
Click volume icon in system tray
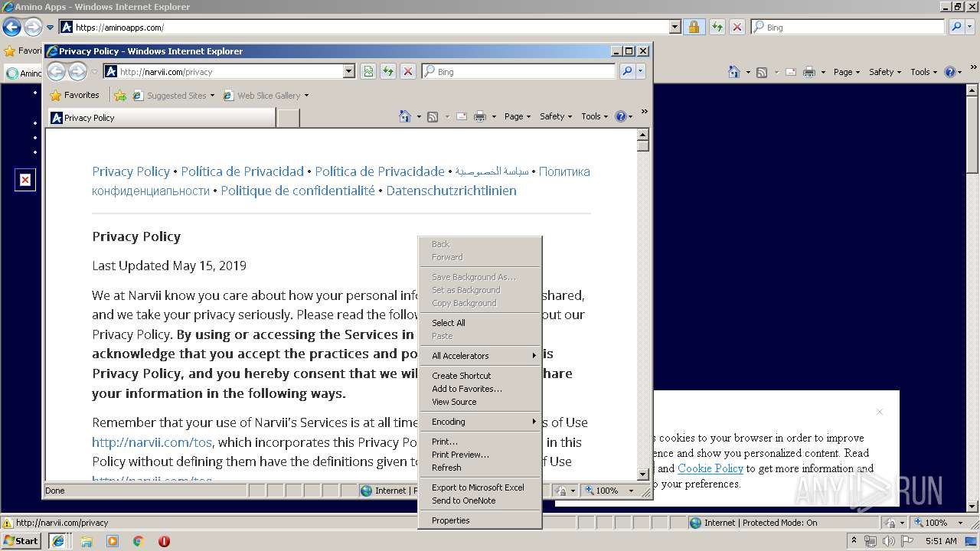pos(889,541)
